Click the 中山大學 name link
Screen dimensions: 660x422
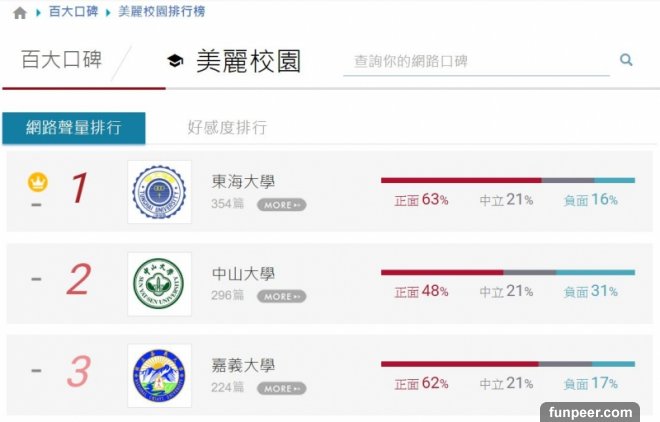(x=243, y=274)
